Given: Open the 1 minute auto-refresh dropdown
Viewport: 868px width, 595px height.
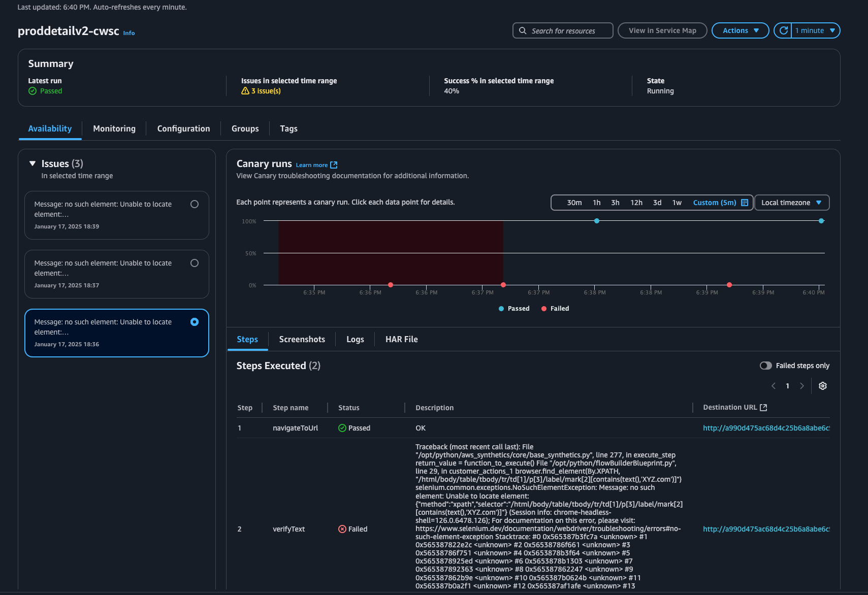Looking at the screenshot, I should (815, 30).
